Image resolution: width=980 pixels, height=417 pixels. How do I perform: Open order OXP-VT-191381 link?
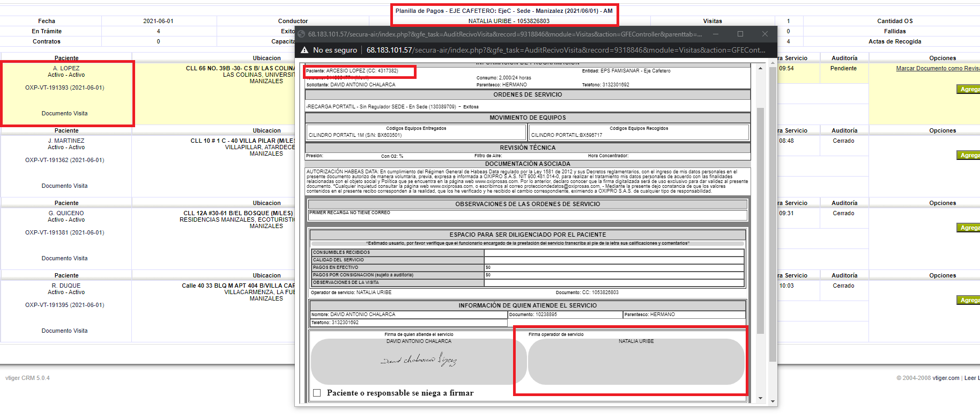coord(65,232)
